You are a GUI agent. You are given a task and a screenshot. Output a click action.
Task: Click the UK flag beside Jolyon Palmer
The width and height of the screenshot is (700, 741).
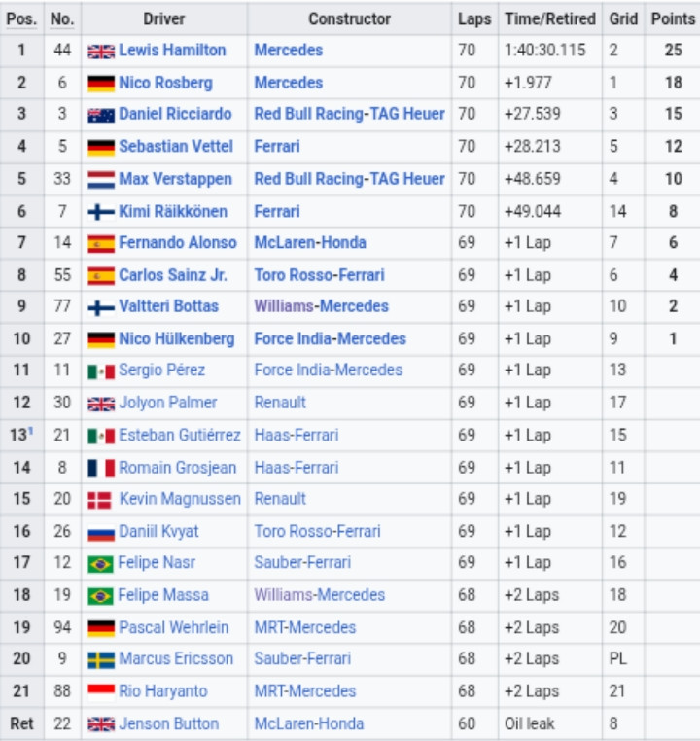101,405
